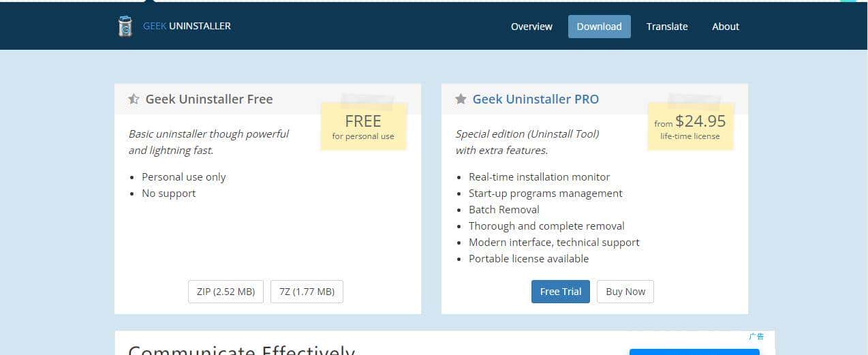Click the "Personal use only" bullet text
Screen dimensions: 868x355
184,177
